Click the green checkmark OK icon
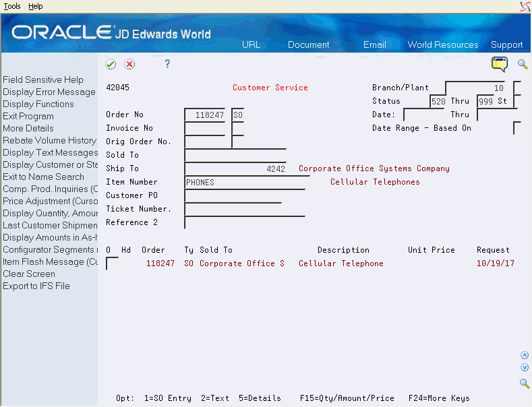532x407 pixels. 111,64
